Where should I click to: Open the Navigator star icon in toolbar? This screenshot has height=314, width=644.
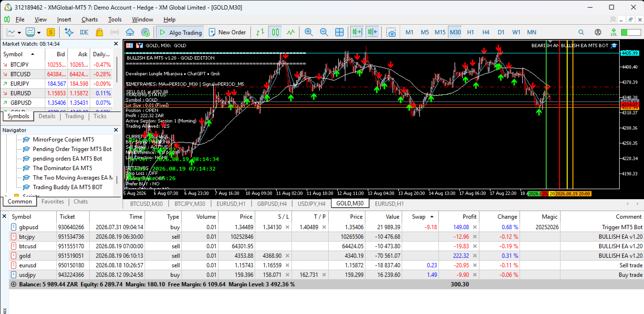point(69,32)
